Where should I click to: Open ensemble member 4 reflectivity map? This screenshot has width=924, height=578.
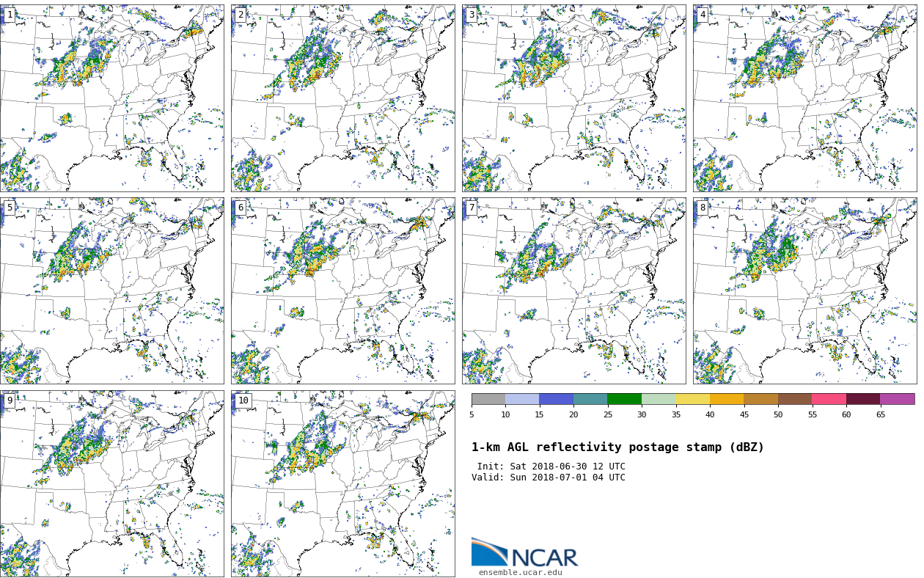[805, 98]
